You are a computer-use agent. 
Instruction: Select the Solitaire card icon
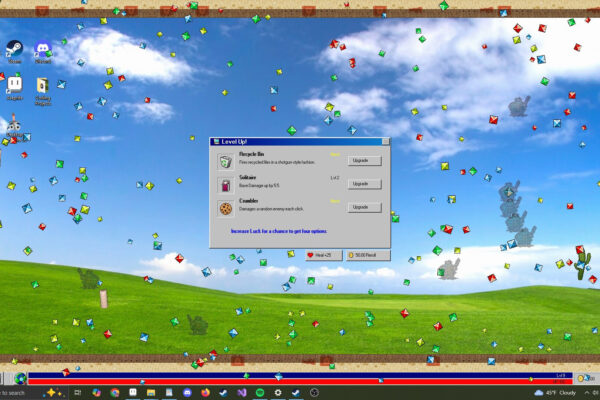tap(226, 184)
